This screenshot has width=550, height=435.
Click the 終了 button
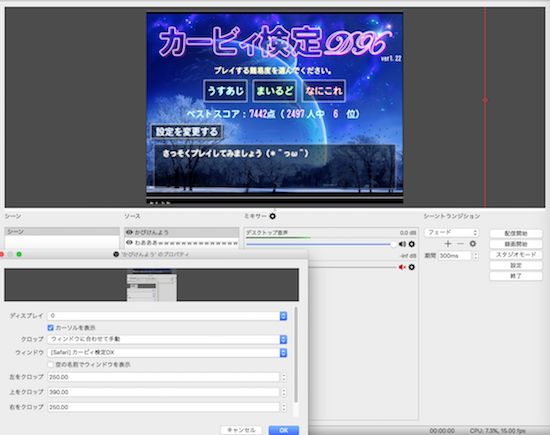point(516,276)
